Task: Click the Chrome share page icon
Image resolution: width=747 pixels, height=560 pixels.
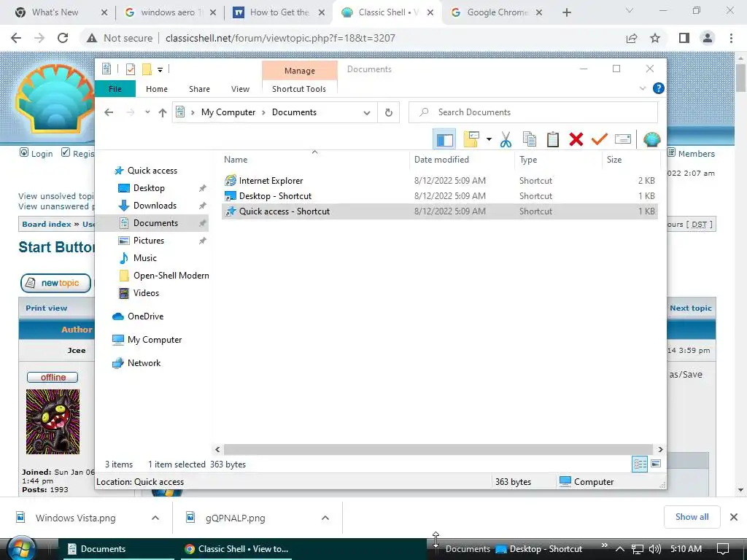Action: pyautogui.click(x=632, y=38)
